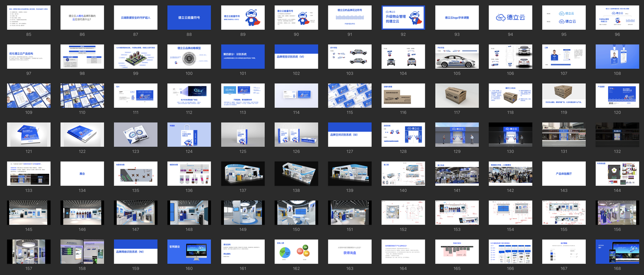The width and height of the screenshot is (644, 275).
Task: Select pie chart slide 162
Action: pyautogui.click(x=296, y=252)
